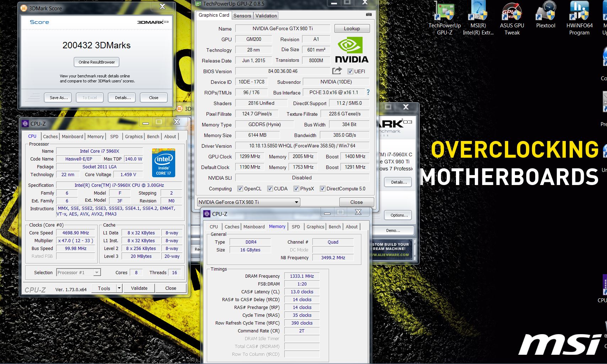The image size is (607, 364).
Task: Click NB Frequency 3499.2 MHz value
Action: click(333, 257)
